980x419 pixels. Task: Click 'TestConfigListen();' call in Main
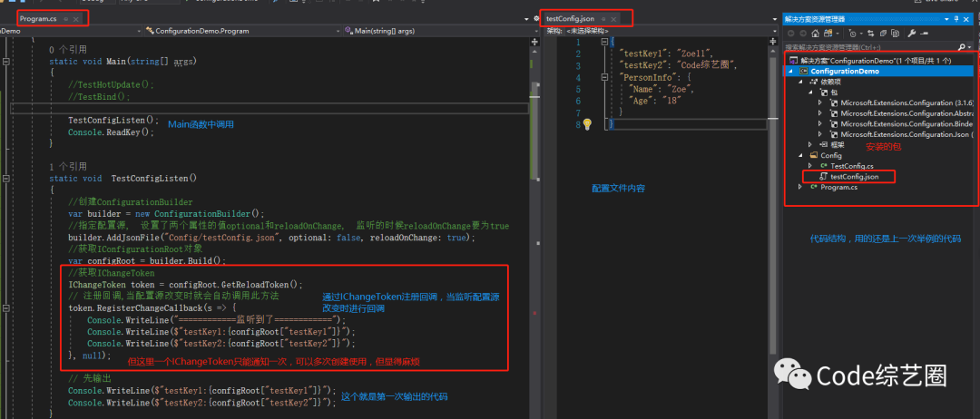[113, 120]
